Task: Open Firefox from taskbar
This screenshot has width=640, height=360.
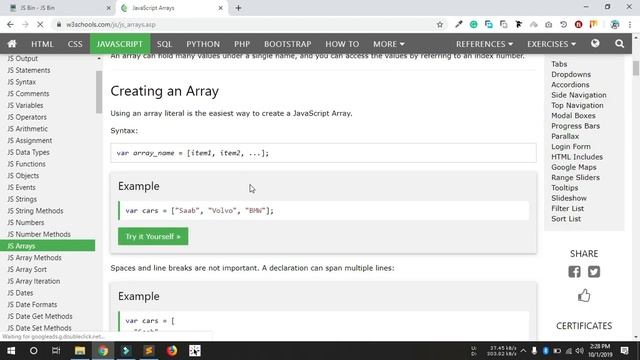Action: click(x=172, y=351)
